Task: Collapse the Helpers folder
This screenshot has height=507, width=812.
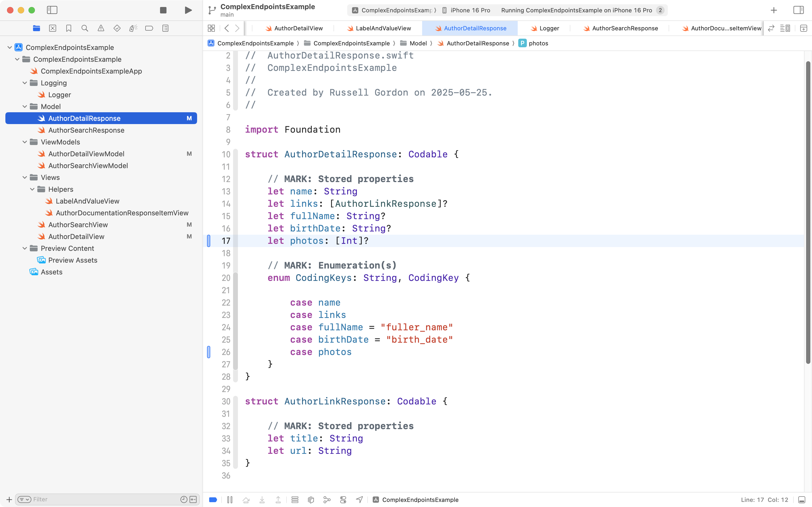Action: coord(32,189)
